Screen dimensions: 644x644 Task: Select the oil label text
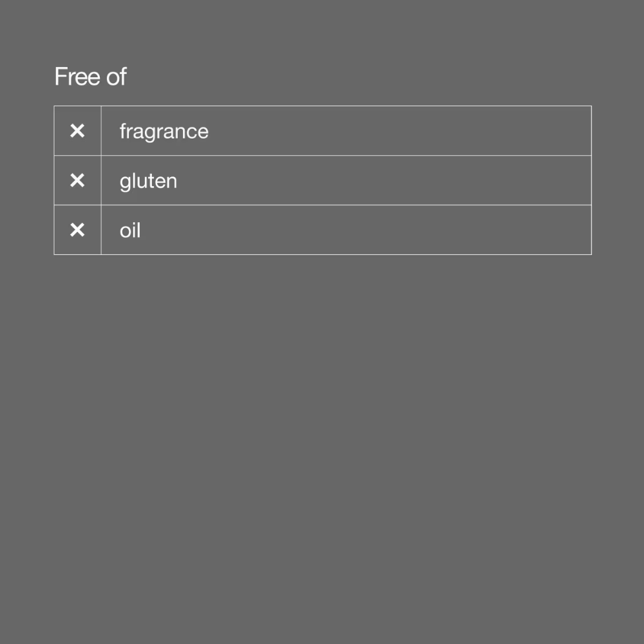(x=130, y=230)
